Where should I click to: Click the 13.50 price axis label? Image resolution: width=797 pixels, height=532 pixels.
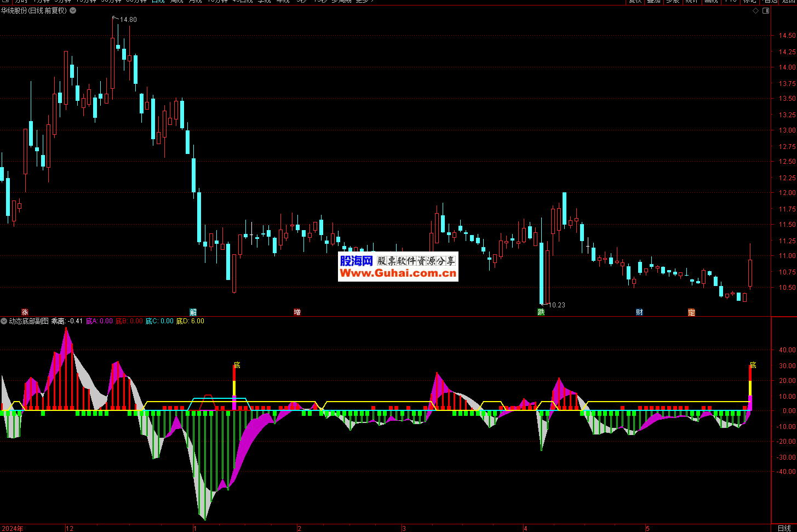788,99
